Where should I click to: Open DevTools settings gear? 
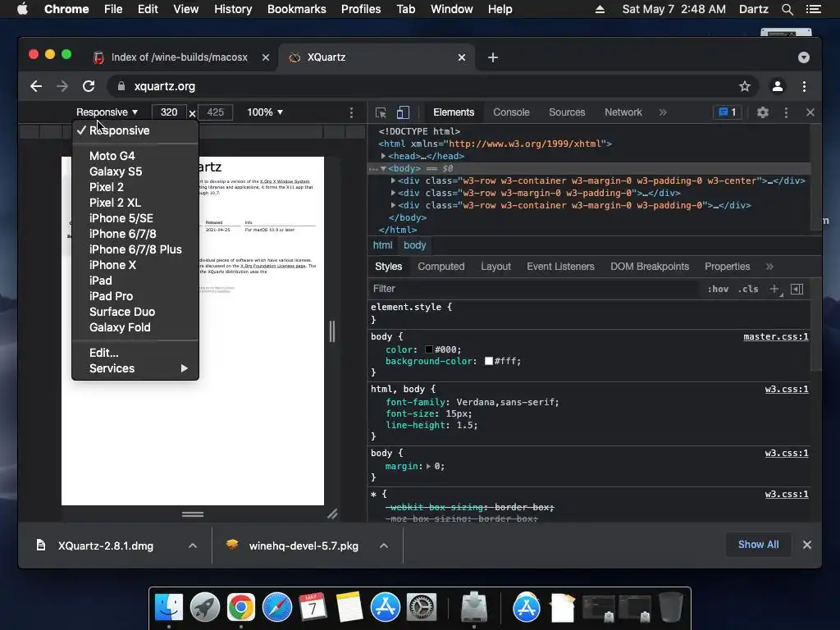(763, 112)
